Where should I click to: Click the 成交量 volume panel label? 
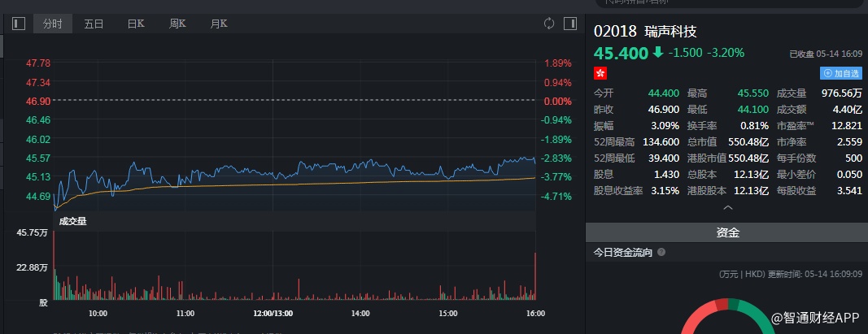click(72, 219)
